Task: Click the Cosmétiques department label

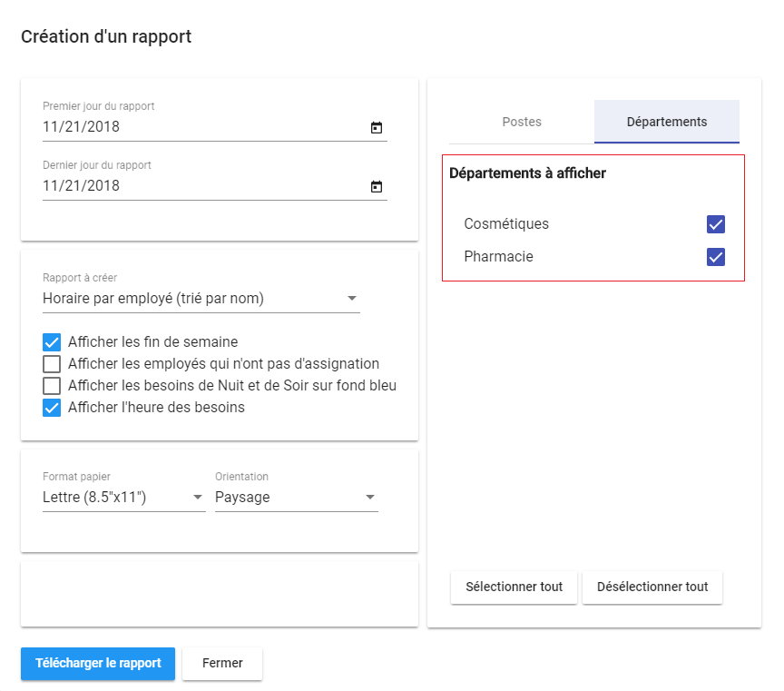Action: [506, 223]
